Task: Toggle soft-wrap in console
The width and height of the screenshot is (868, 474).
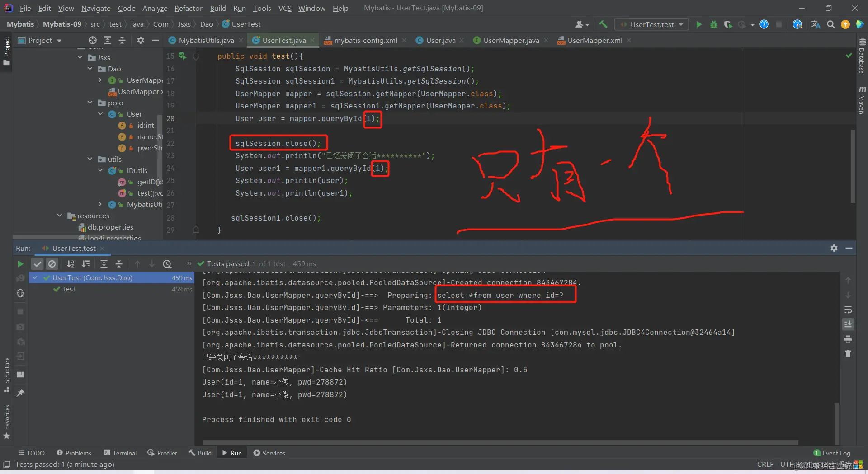Action: [848, 310]
